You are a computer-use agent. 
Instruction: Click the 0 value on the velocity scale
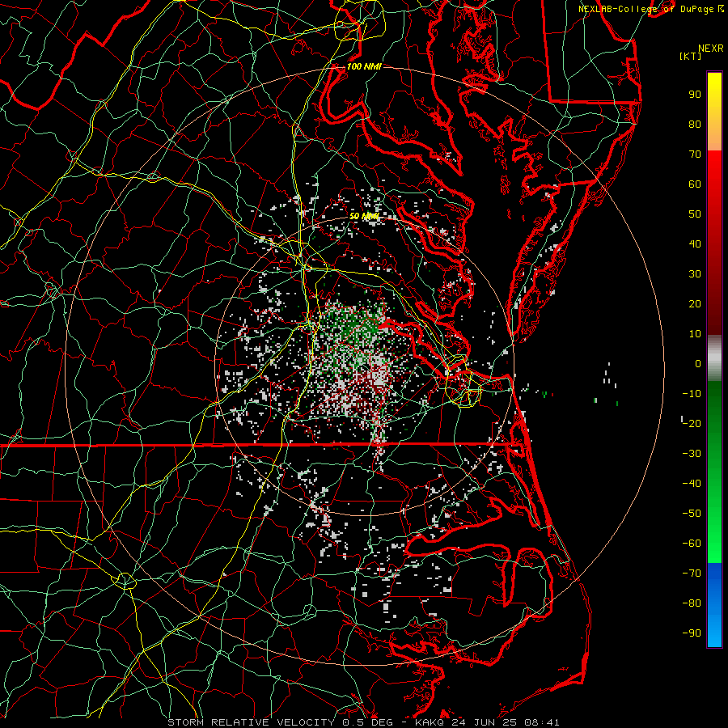point(698,364)
